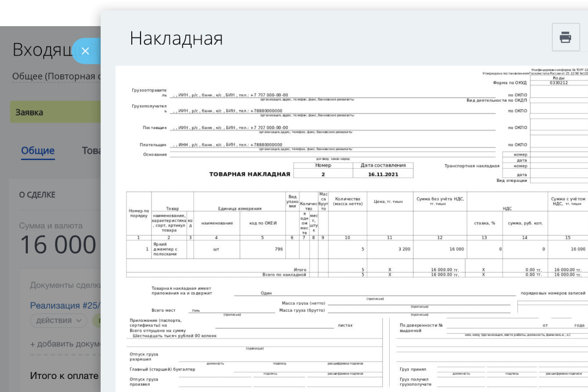Image resolution: width=588 pixels, height=392 pixels.
Task: Click the Плательщик label
Action: (x=153, y=145)
